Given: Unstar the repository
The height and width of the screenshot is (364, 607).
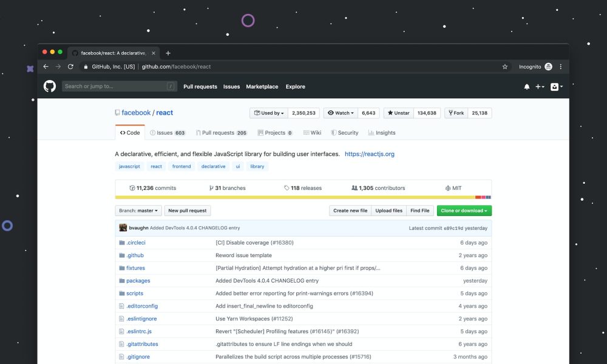Looking at the screenshot, I should 398,113.
